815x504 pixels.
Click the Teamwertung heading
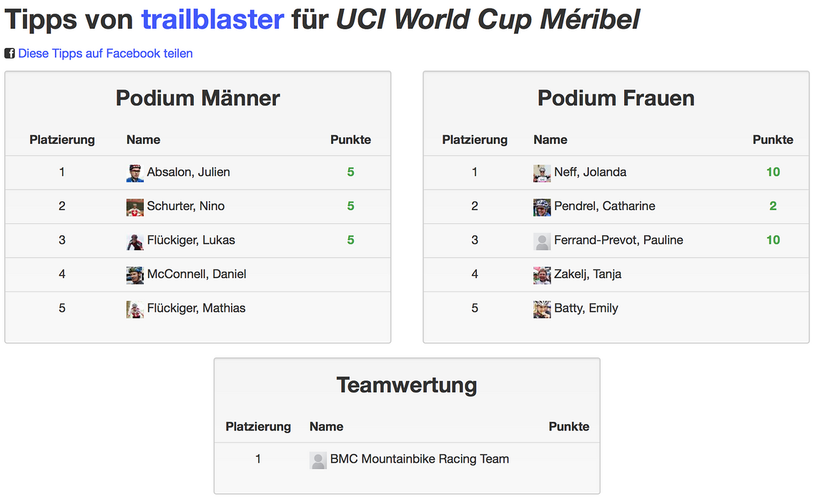[x=407, y=385]
